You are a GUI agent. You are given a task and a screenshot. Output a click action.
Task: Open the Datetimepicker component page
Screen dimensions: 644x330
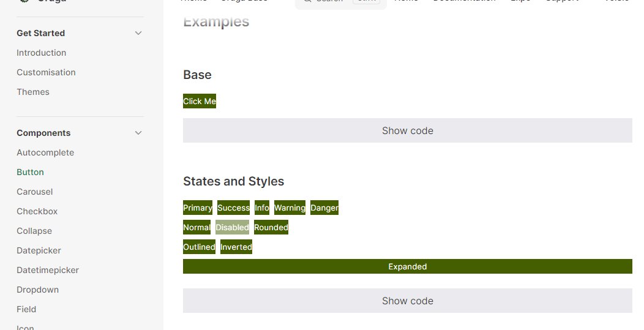click(48, 270)
